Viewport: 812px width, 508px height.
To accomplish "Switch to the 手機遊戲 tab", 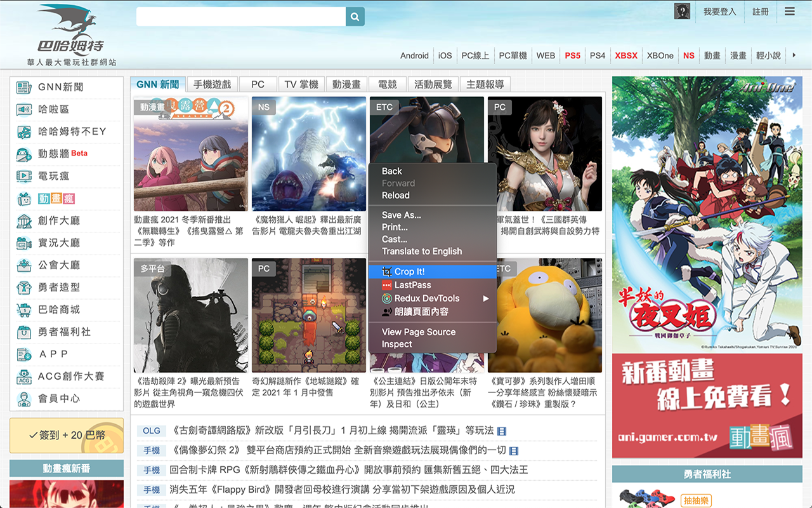I will 212,84.
